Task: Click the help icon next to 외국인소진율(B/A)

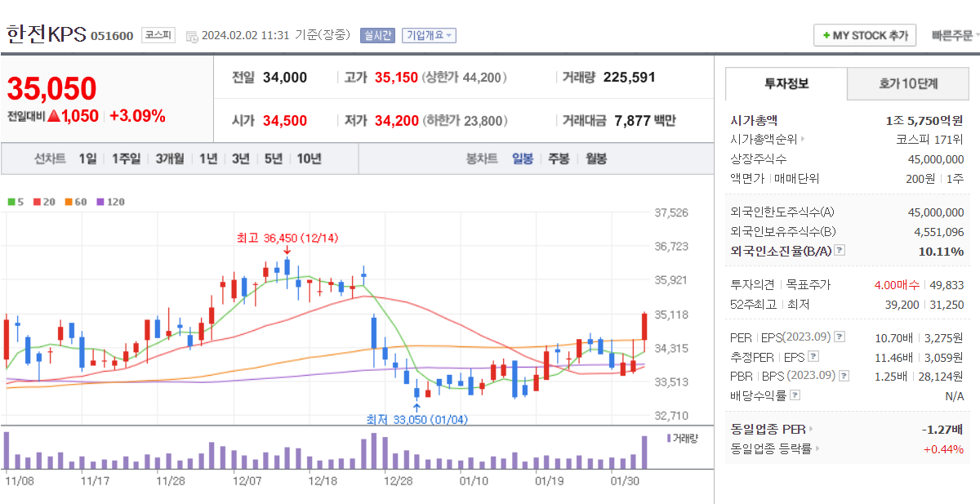Action: (840, 251)
